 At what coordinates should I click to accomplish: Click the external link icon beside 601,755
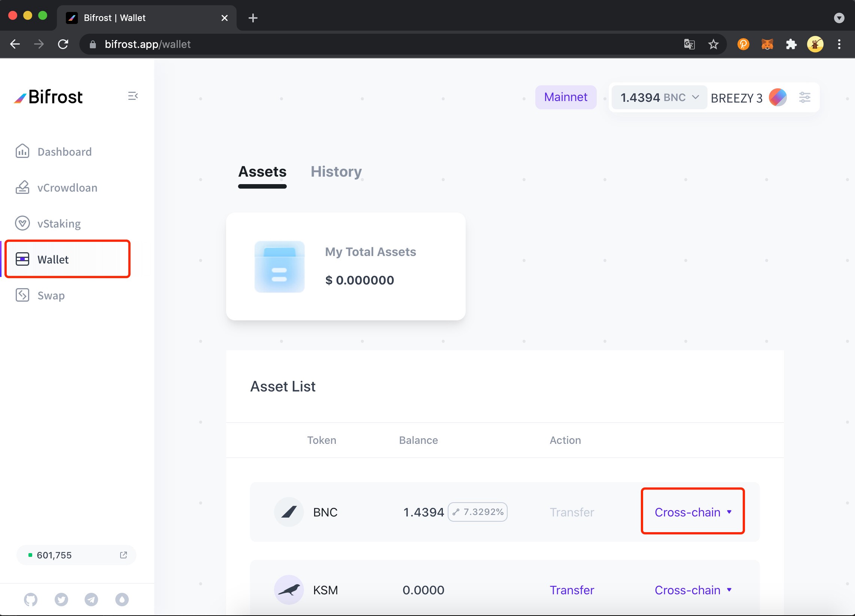123,555
